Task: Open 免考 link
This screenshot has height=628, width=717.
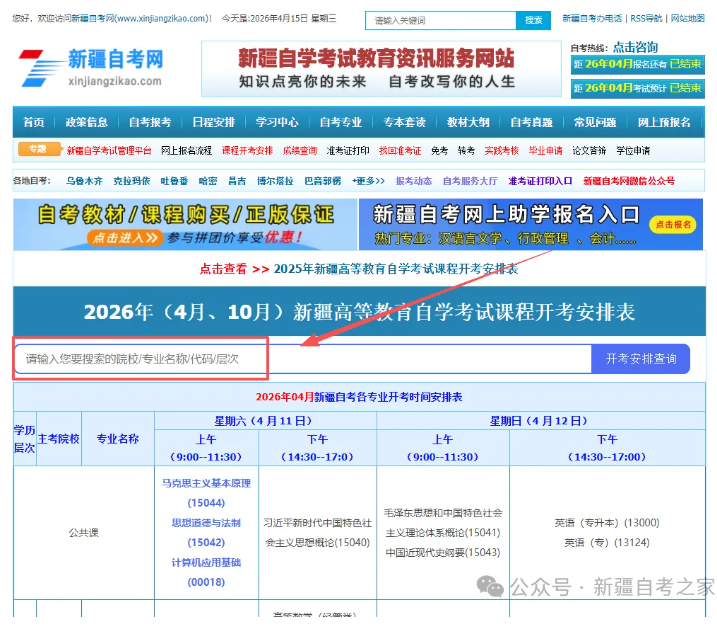Action: pyautogui.click(x=439, y=151)
